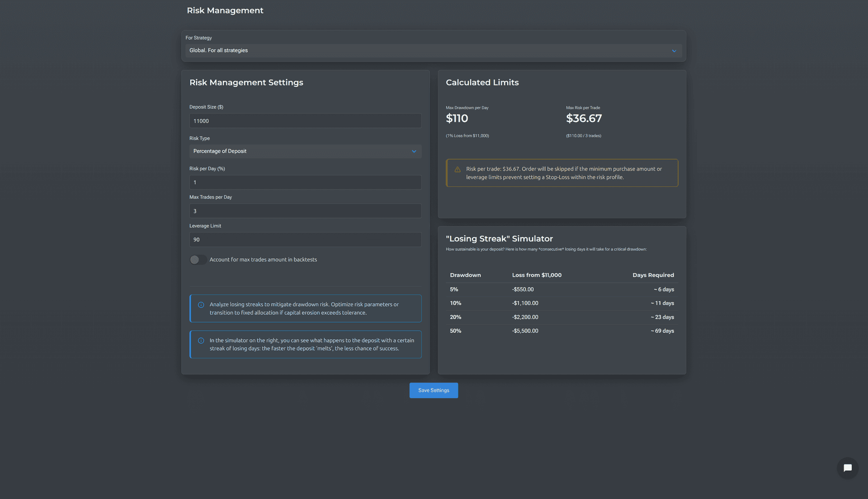Image resolution: width=868 pixels, height=499 pixels.
Task: Click the 'Risk Management' page heading
Action: point(225,10)
